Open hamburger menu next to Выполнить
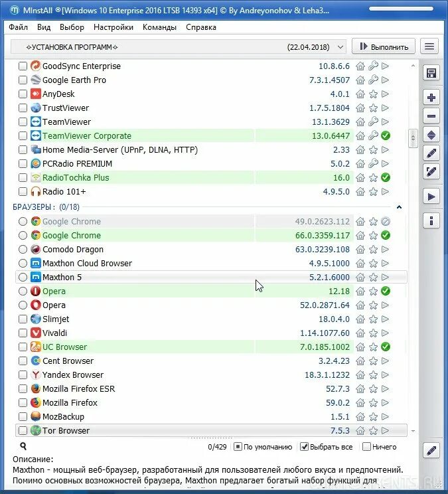 [429, 46]
